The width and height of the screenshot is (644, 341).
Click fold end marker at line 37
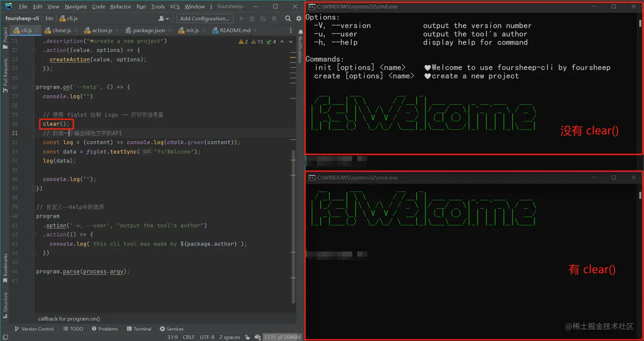33,189
